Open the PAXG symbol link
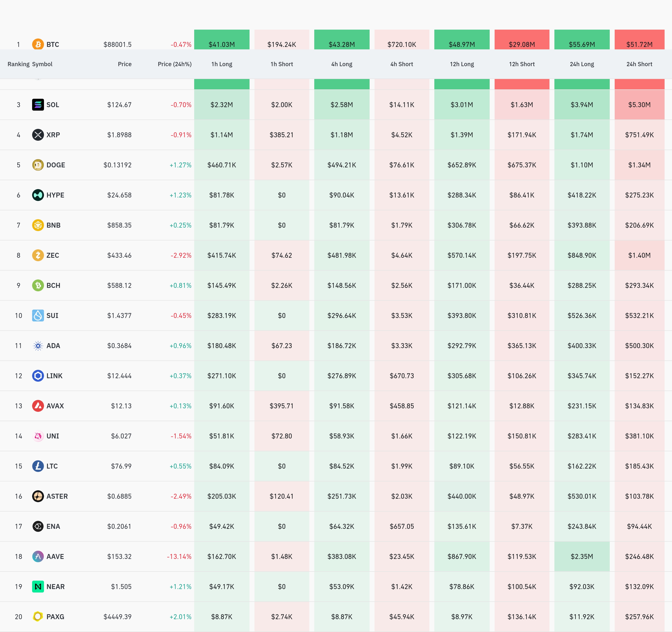 click(55, 616)
